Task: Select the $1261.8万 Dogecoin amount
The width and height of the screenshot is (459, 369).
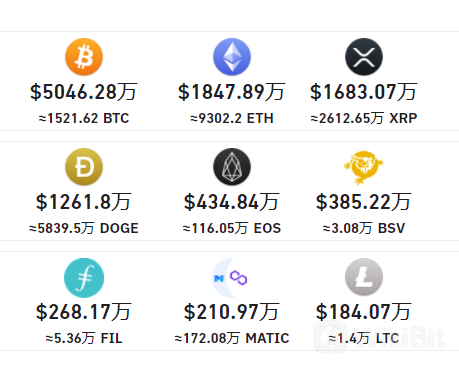Action: tap(84, 202)
